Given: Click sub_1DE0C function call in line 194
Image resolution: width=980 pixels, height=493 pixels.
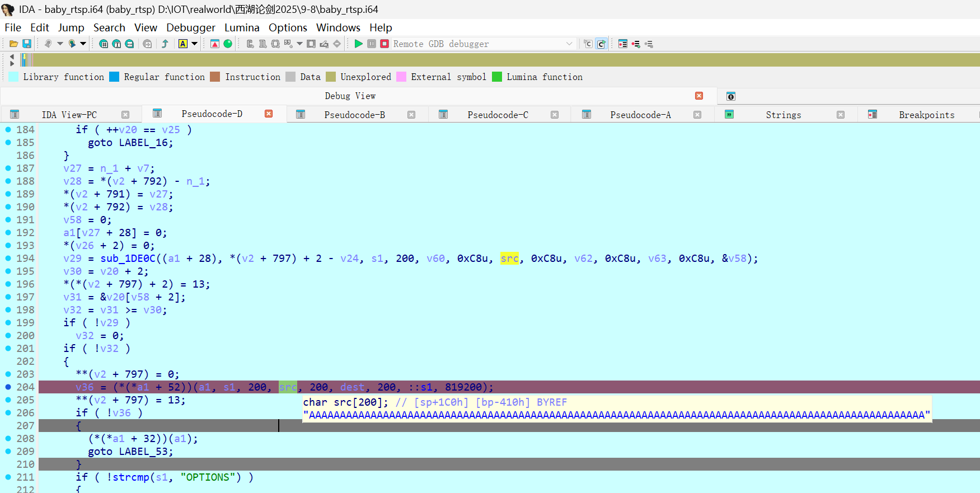Looking at the screenshot, I should click(128, 258).
